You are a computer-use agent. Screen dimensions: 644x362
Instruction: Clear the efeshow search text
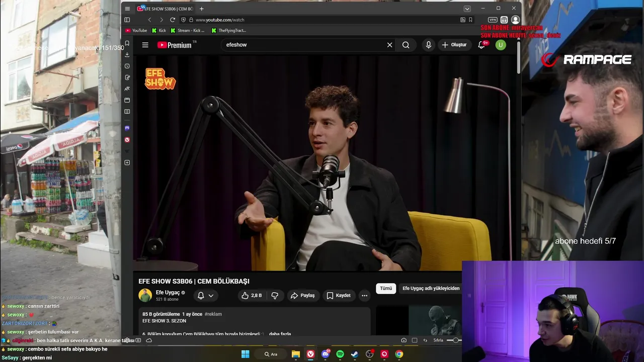point(389,45)
